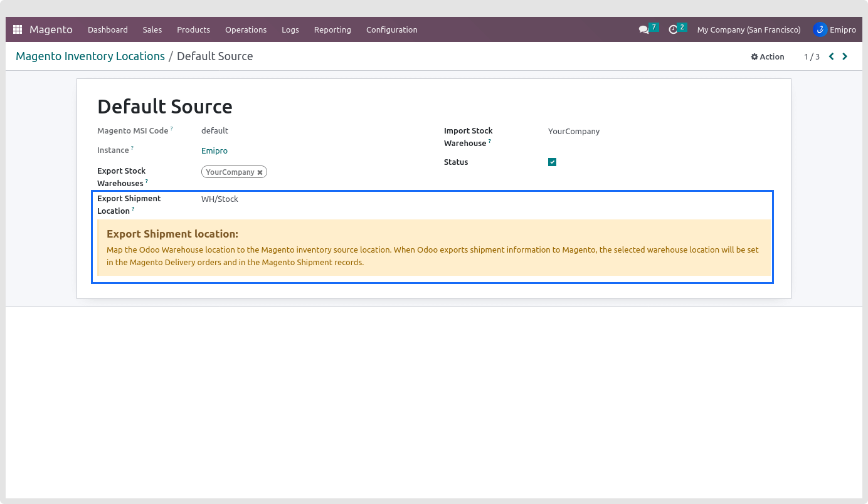Click the WH/Stock export shipment location field
The width and height of the screenshot is (868, 504).
[220, 199]
